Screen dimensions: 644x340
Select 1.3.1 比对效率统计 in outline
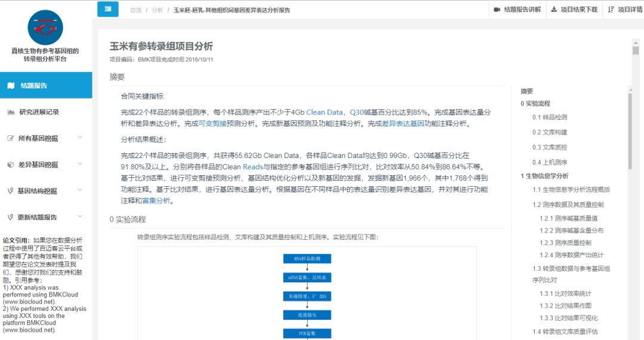coord(565,293)
